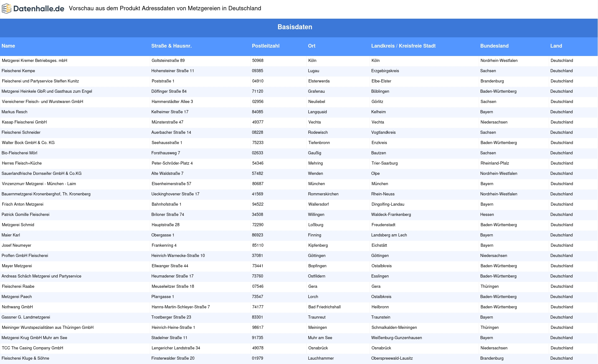This screenshot has width=598, height=364.
Task: Click the Metzgerei Paech name cell
Action: (x=17, y=297)
